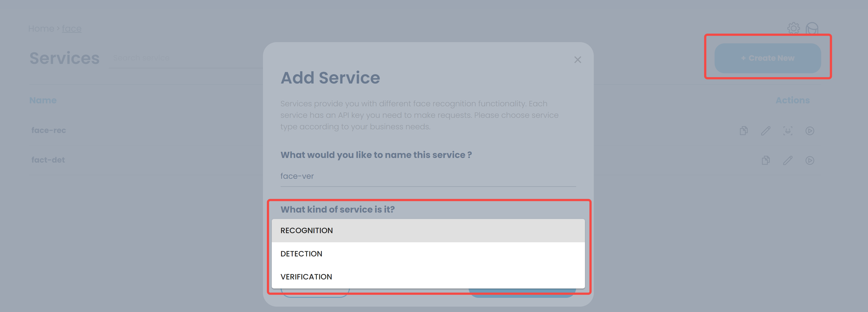This screenshot has width=868, height=312.
Task: Click the Create New button
Action: coord(768,58)
